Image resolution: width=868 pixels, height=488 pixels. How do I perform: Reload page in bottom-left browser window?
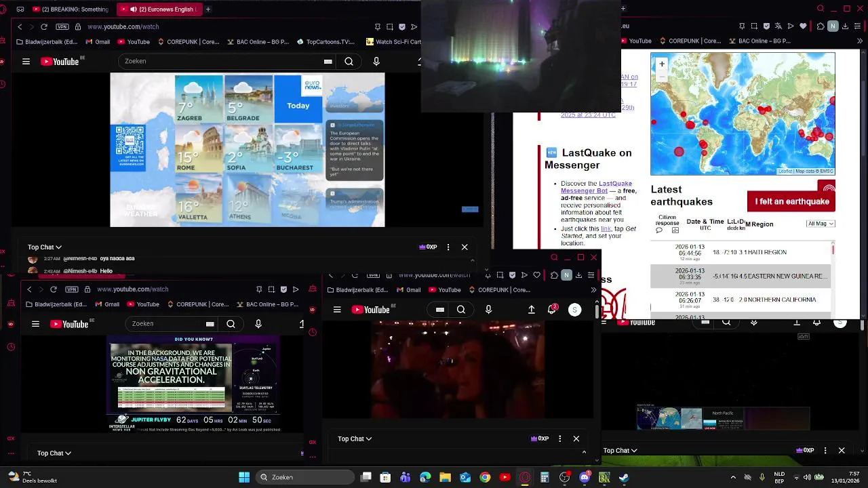54,289
